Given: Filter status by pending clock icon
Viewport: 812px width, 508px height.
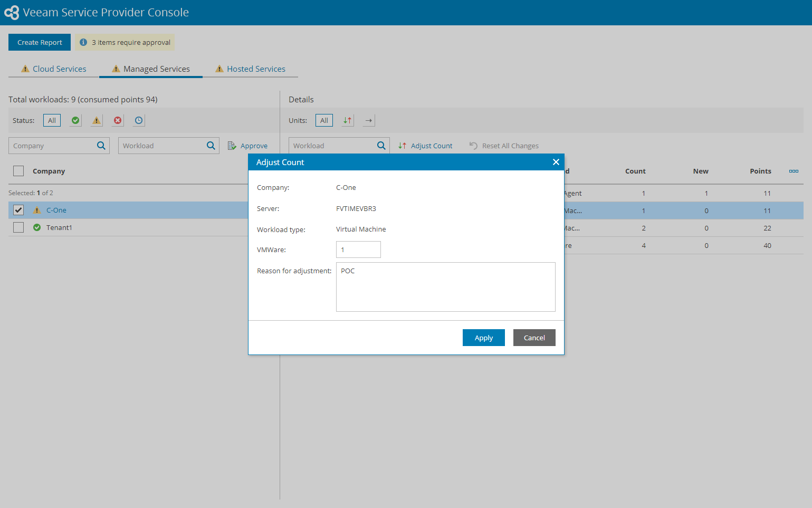Looking at the screenshot, I should (139, 120).
